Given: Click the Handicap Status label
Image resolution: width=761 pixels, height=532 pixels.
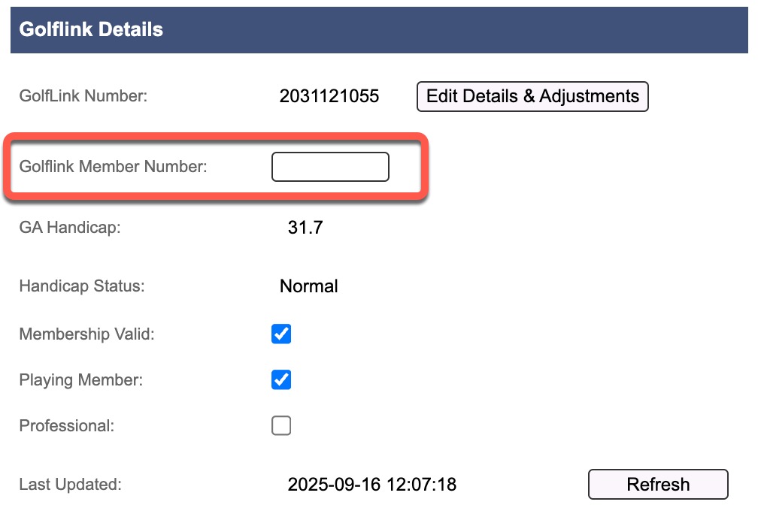Looking at the screenshot, I should [82, 286].
